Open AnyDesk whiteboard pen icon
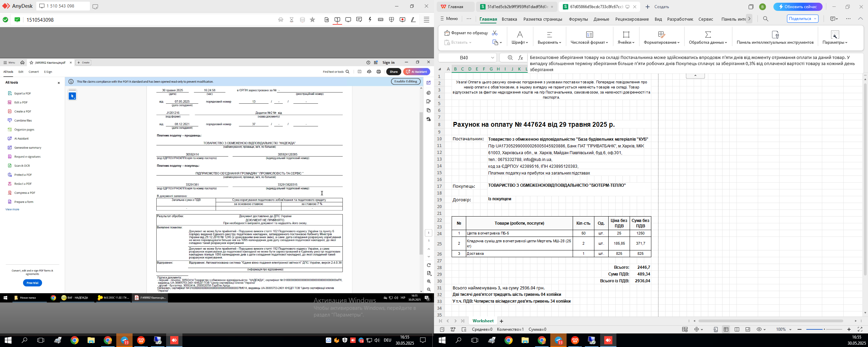The height and width of the screenshot is (347, 868). point(413,20)
